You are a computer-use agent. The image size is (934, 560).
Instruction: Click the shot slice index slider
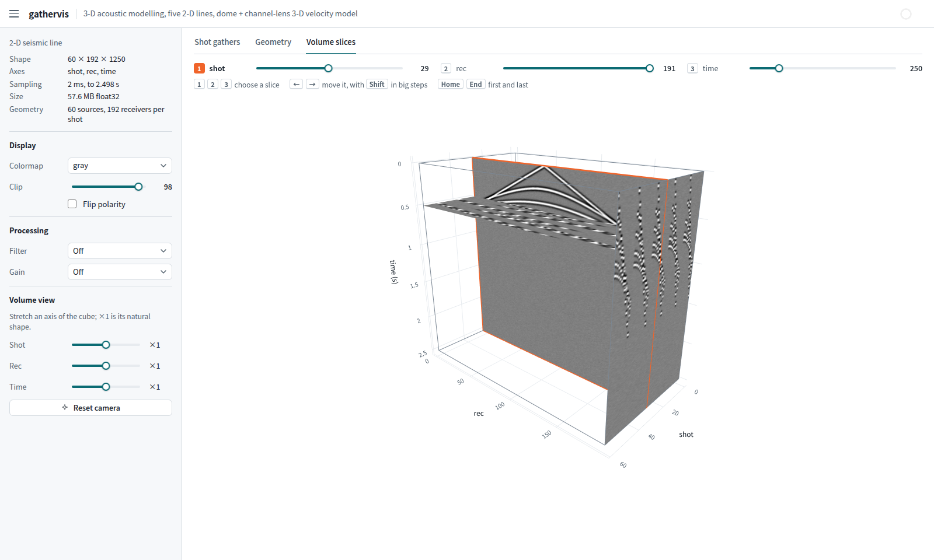[329, 68]
